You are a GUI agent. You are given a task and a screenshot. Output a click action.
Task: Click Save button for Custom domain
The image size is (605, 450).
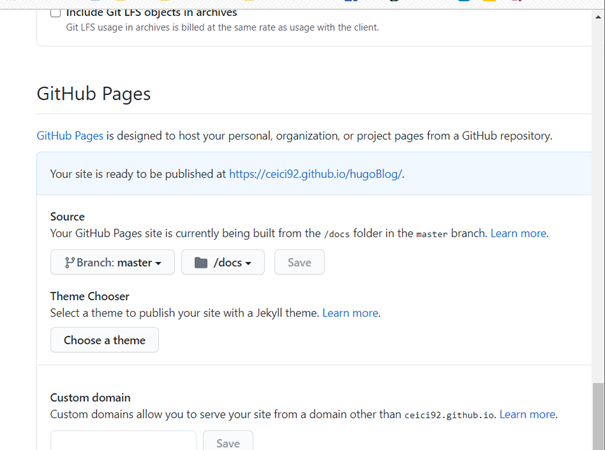pos(228,441)
